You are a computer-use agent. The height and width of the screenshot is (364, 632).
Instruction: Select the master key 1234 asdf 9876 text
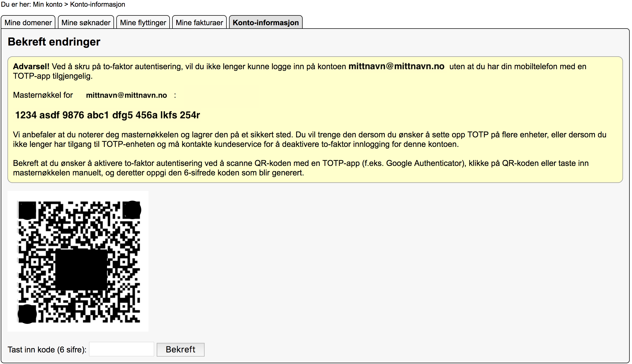[108, 115]
